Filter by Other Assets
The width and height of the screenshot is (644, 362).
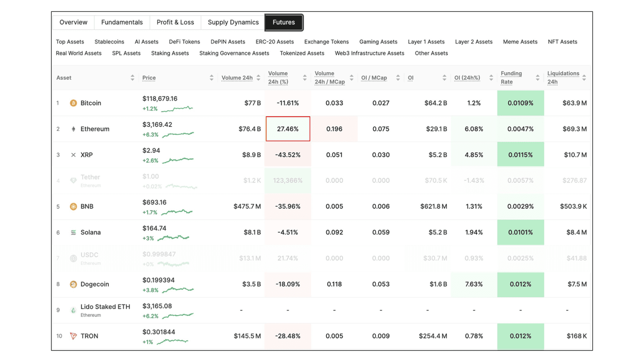pos(431,53)
